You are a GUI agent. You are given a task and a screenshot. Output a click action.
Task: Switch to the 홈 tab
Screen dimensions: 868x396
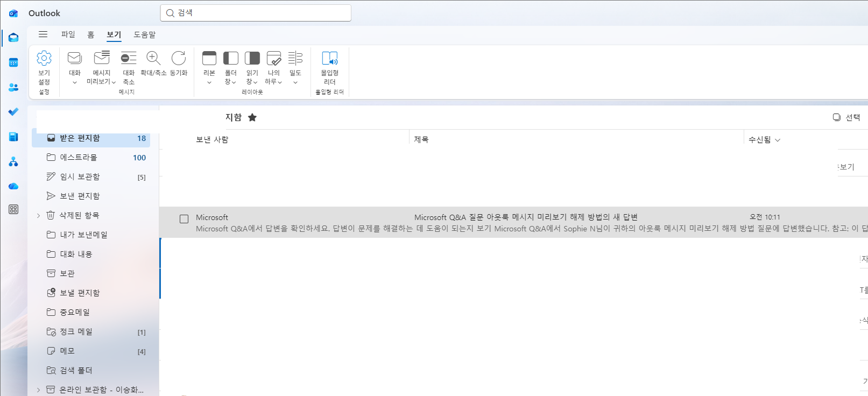pos(91,34)
